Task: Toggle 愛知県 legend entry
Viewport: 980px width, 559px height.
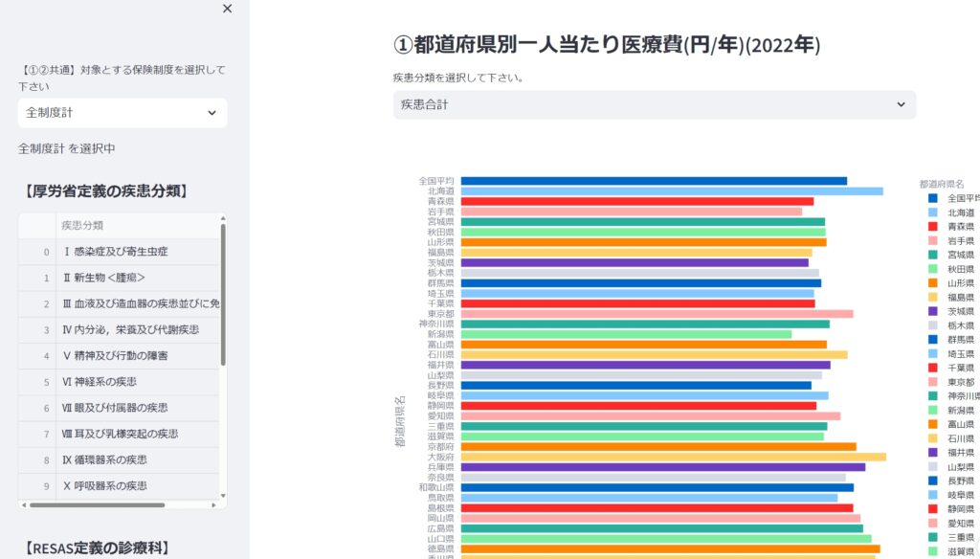Action: 951,524
